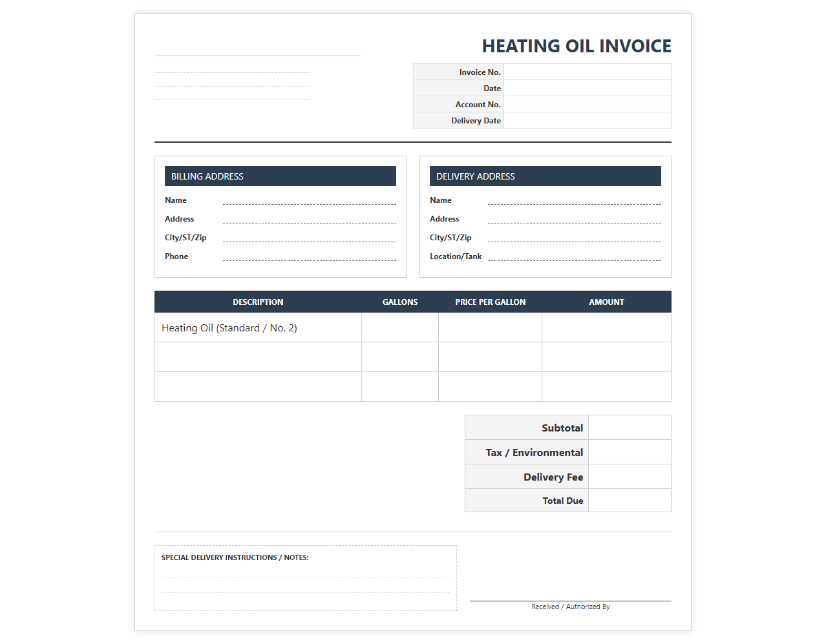Click the 'PRICE PER GALLON' column header
The image size is (826, 644).
coord(491,302)
